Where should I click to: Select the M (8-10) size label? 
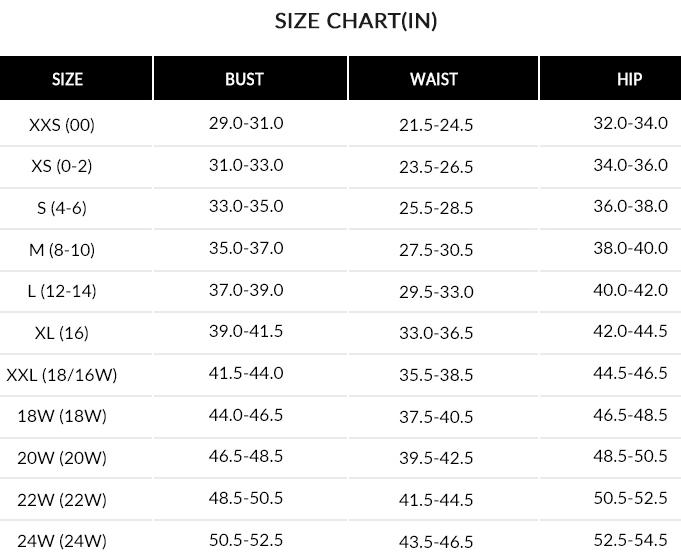(x=62, y=249)
